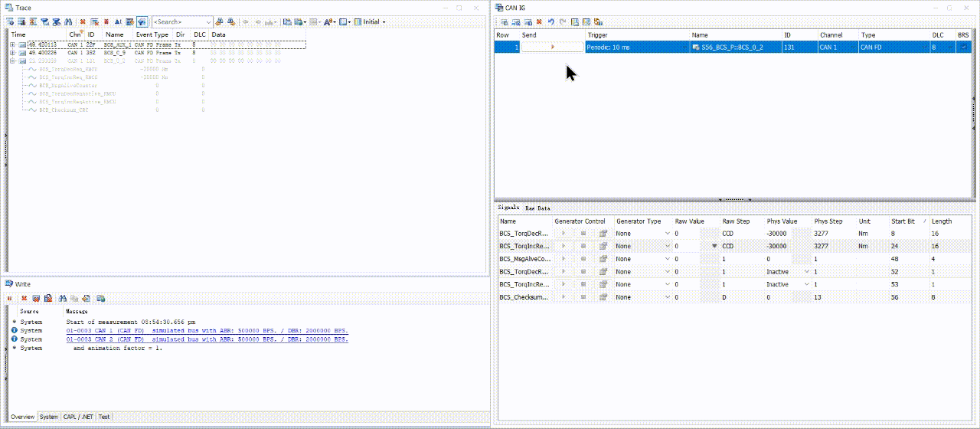Open the CAN 1 simulated bus link in Write
Image resolution: width=980 pixels, height=429 pixels.
(207, 330)
